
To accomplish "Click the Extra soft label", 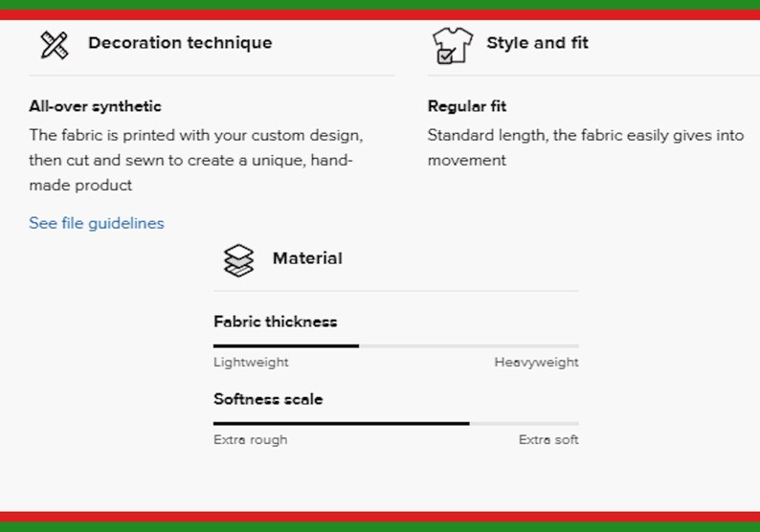I will [548, 440].
